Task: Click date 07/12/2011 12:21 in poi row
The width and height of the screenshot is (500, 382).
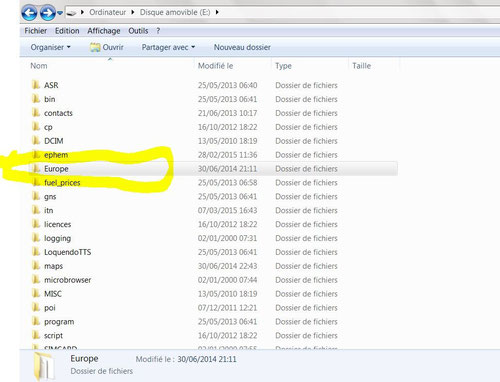Action: 227,308
